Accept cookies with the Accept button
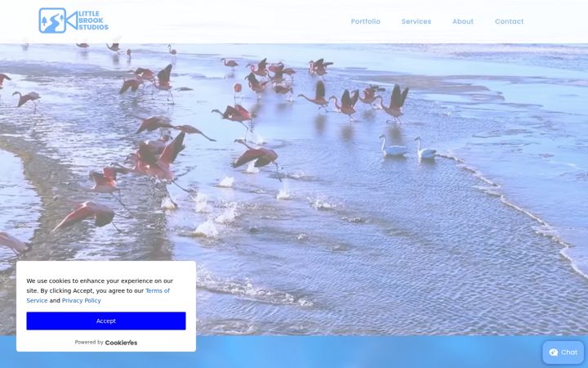Screen dimensions: 588x368 (105, 321)
